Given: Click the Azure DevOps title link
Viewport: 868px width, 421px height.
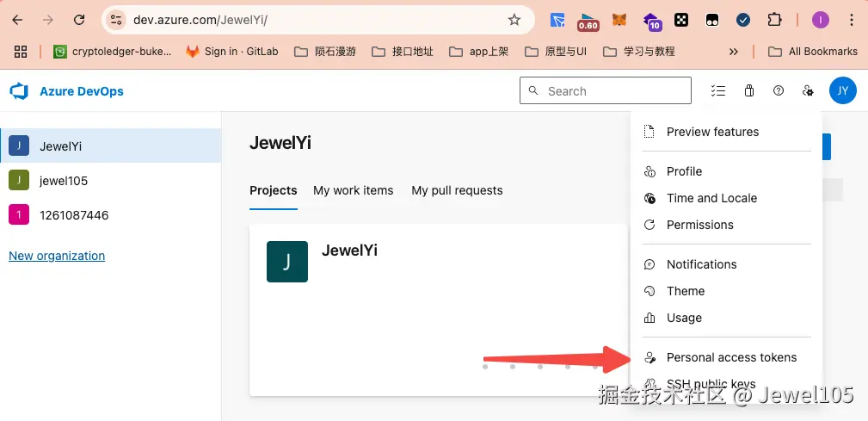Looking at the screenshot, I should pos(82,91).
